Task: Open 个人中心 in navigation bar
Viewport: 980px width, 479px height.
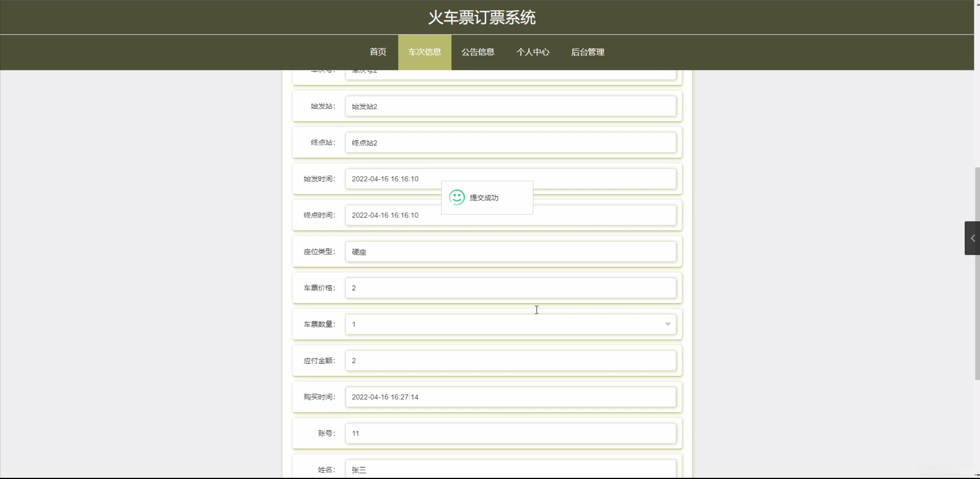Action: tap(533, 52)
